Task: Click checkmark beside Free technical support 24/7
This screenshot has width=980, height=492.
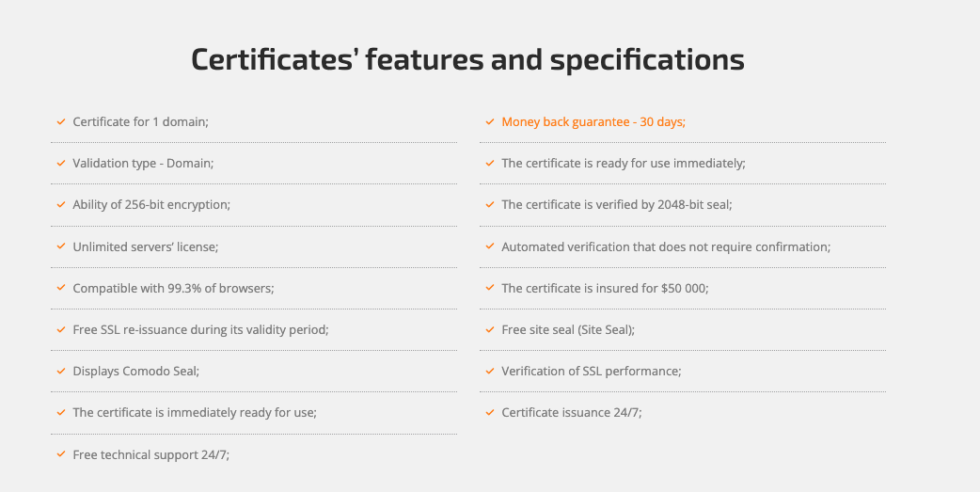Action: tap(60, 454)
